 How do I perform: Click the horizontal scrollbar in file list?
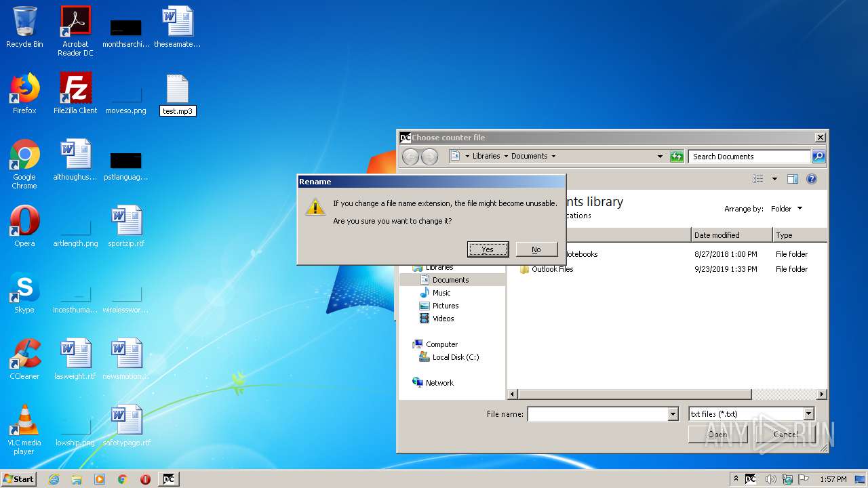pyautogui.click(x=634, y=394)
